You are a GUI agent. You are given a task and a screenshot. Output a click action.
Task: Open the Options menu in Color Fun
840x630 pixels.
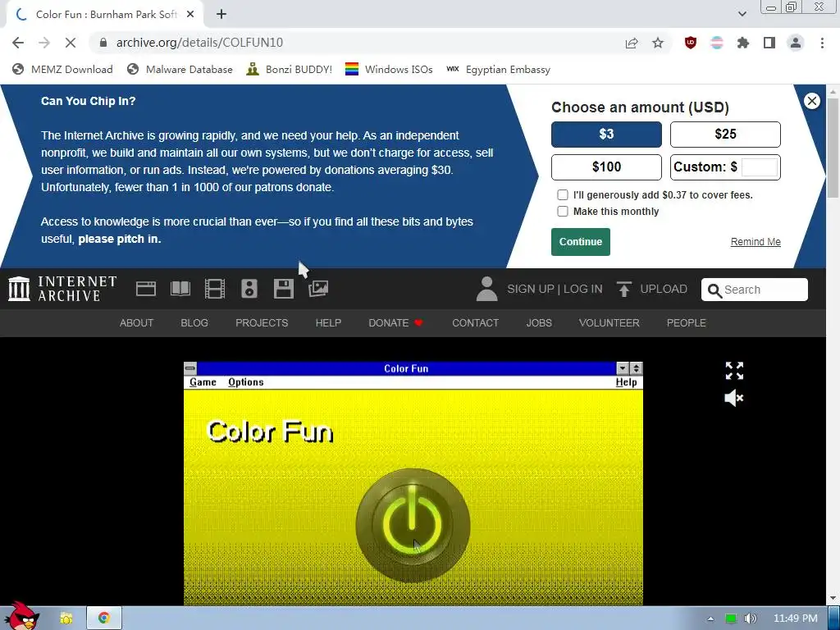click(246, 382)
